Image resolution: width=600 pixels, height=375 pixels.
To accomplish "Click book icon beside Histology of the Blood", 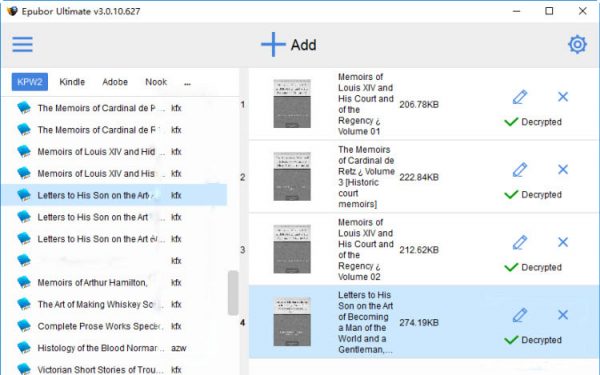I will tap(24, 348).
